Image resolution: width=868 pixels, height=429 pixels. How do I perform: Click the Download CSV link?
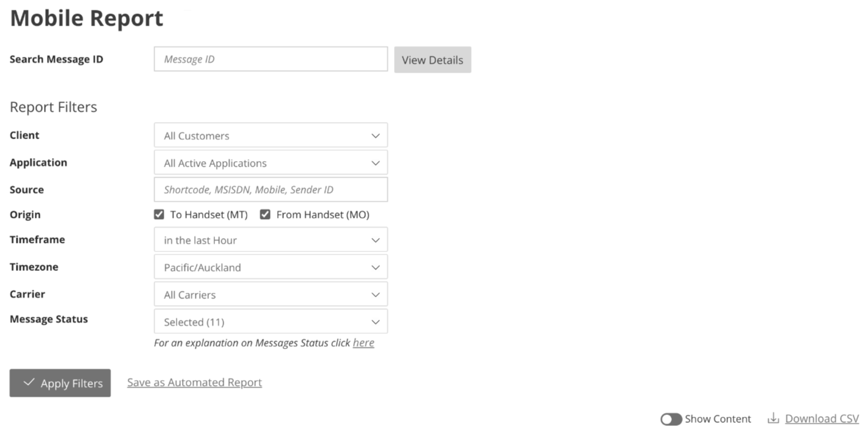click(822, 419)
